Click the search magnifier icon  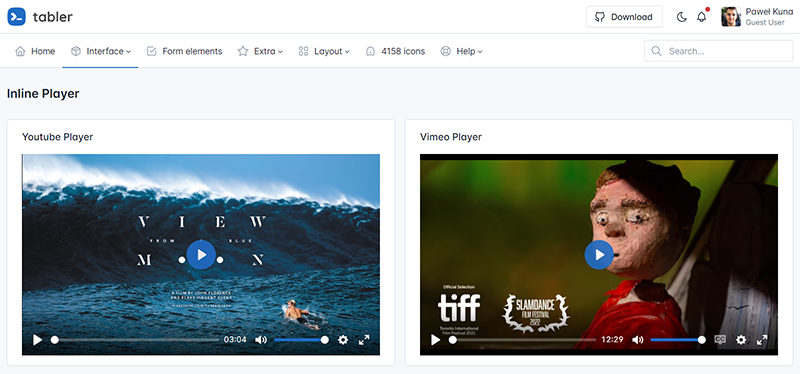[x=657, y=51]
